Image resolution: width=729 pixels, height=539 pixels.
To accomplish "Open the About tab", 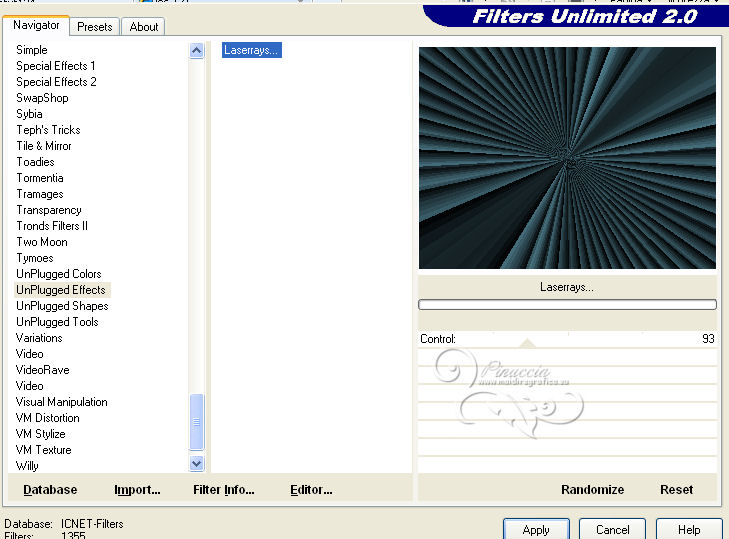I will (144, 27).
